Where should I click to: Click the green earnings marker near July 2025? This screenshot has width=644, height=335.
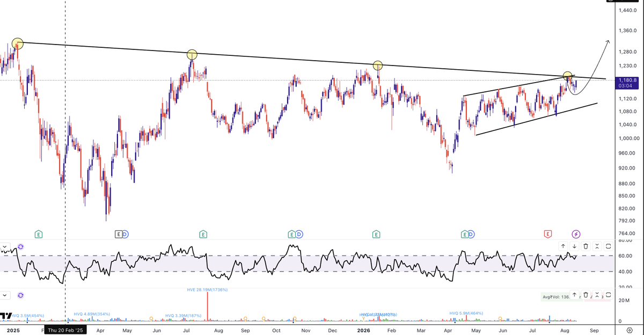203,234
